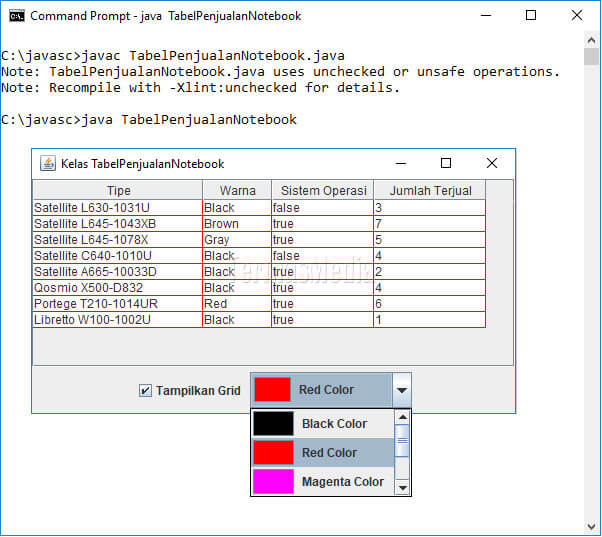Choose Magenta Color from the dropdown list

click(x=323, y=481)
